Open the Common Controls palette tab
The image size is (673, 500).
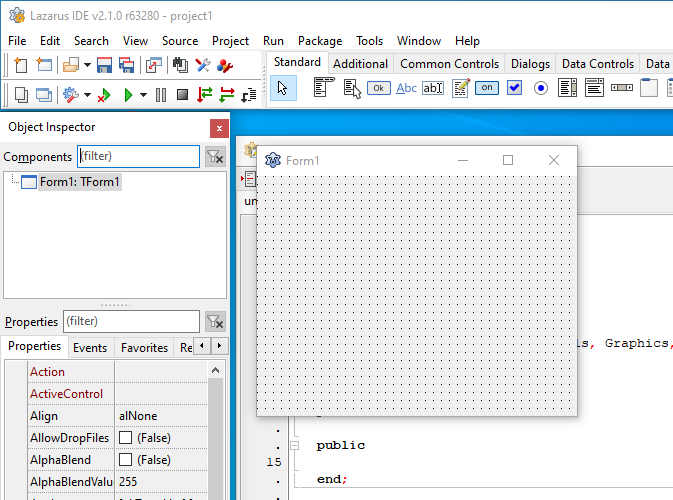(x=449, y=64)
